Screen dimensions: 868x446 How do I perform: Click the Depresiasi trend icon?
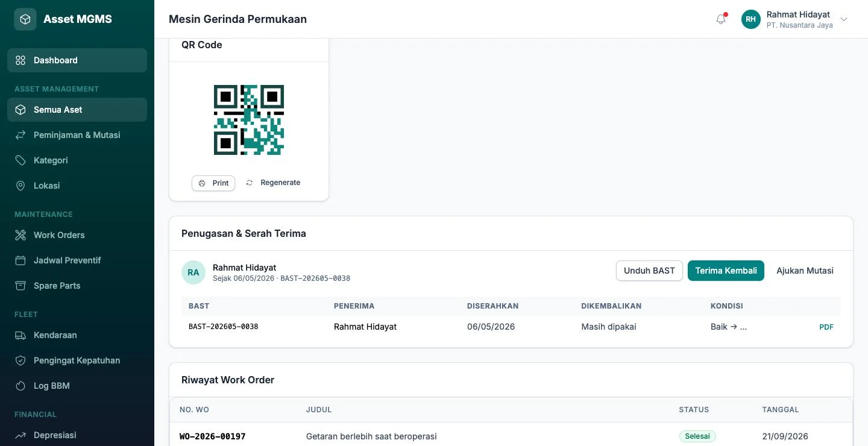pos(20,435)
